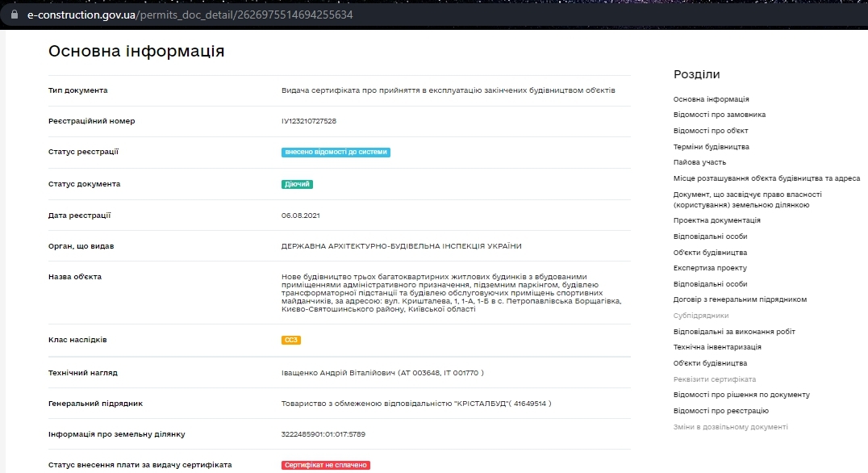Click the padlock icon in address bar

[x=15, y=15]
